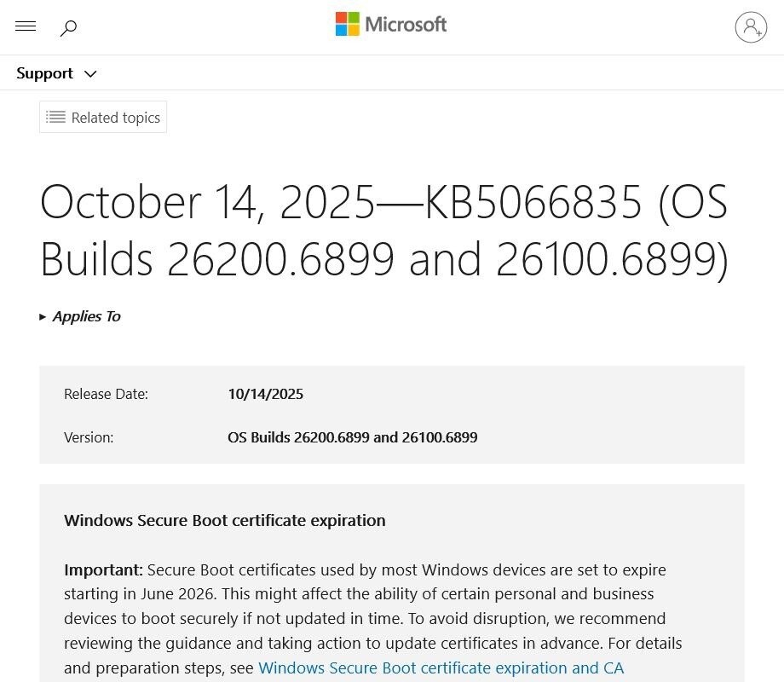Open the Support dropdown menu
The image size is (784, 682).
57,73
